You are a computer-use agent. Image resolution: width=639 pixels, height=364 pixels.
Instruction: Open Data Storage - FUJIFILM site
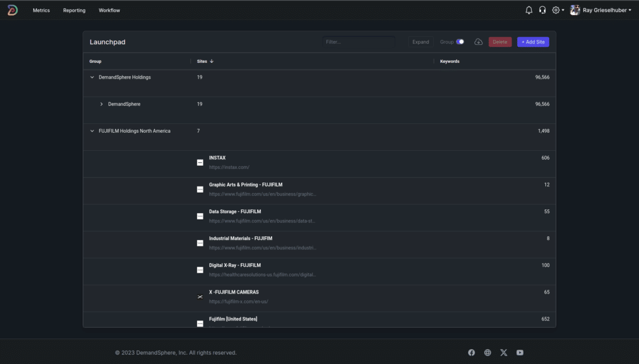(235, 212)
